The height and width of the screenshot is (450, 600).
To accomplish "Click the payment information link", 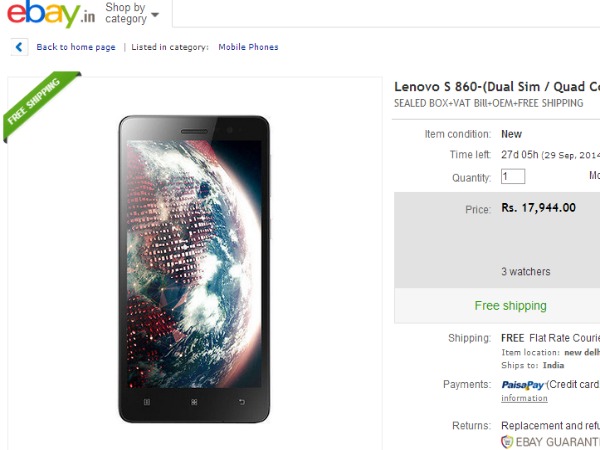I will click(x=524, y=398).
